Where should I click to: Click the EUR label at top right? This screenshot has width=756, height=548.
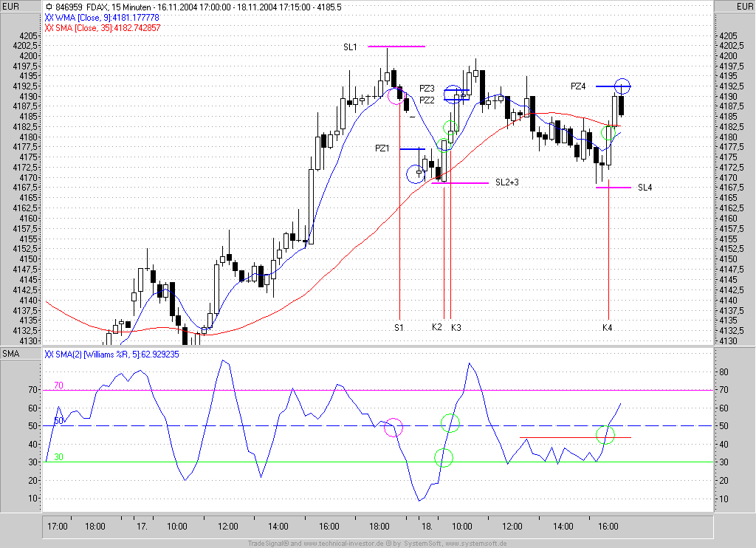tap(744, 7)
